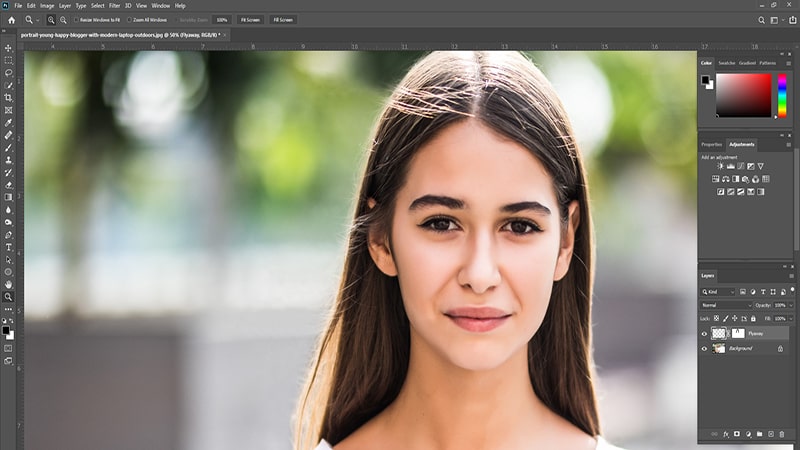
Task: Toggle visibility of the Background layer
Action: tap(704, 348)
